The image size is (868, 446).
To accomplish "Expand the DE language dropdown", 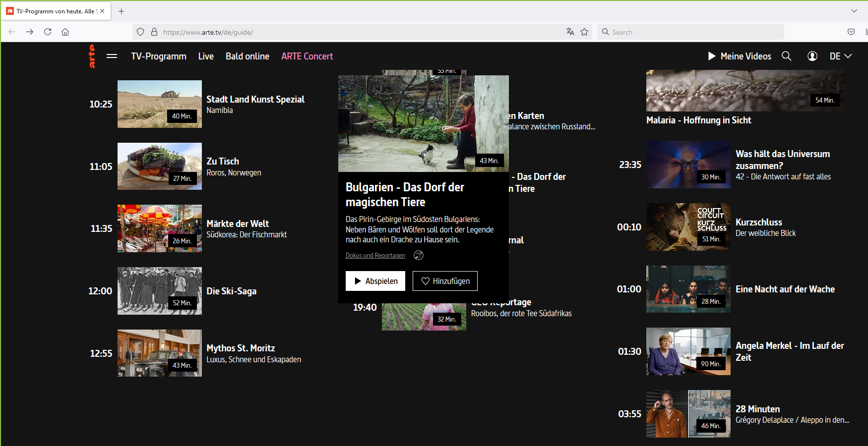I will (841, 56).
